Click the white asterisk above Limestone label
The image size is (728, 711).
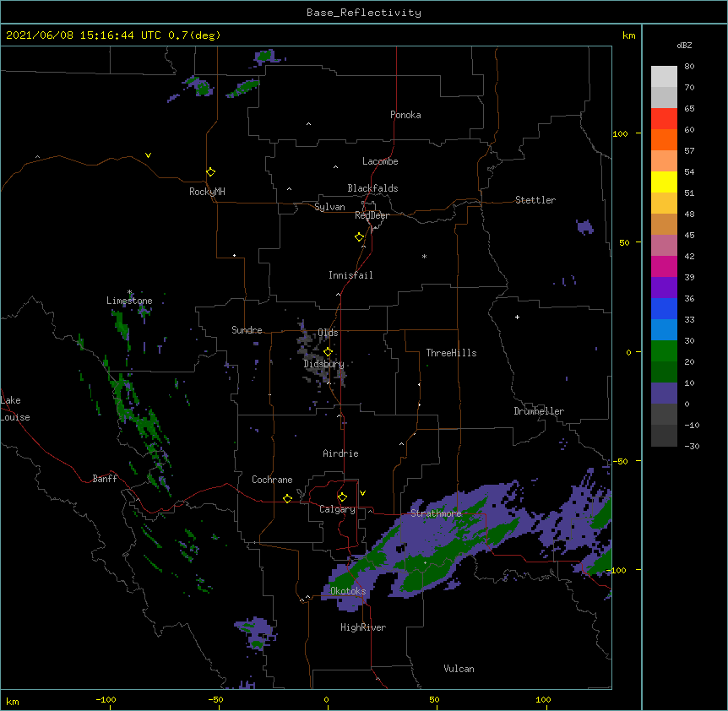pyautogui.click(x=129, y=292)
